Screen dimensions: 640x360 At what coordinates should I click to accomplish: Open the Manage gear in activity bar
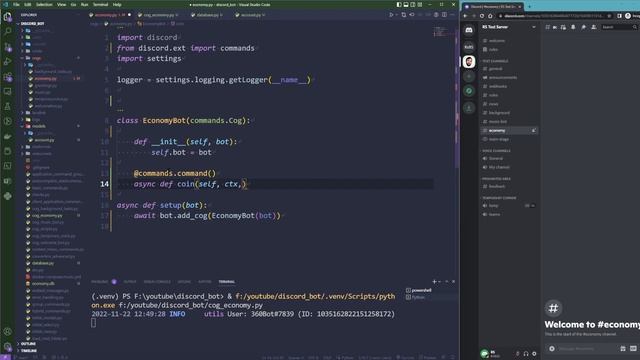(7, 347)
